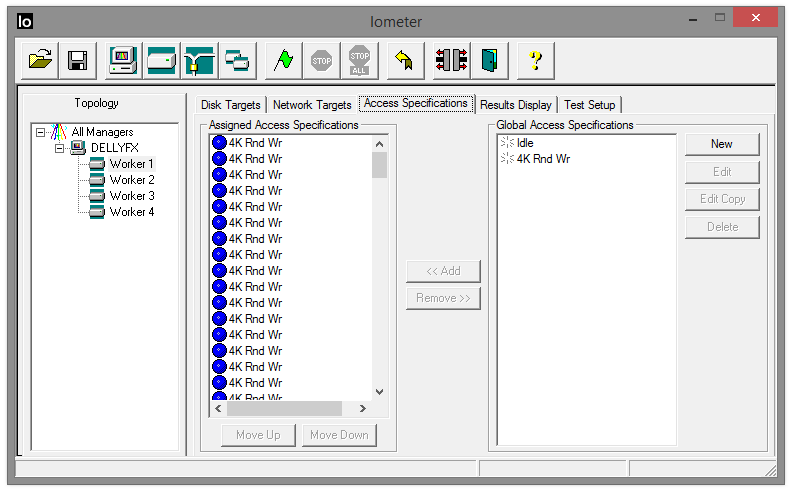Reset workers with the yellow arrow icon

(x=405, y=61)
